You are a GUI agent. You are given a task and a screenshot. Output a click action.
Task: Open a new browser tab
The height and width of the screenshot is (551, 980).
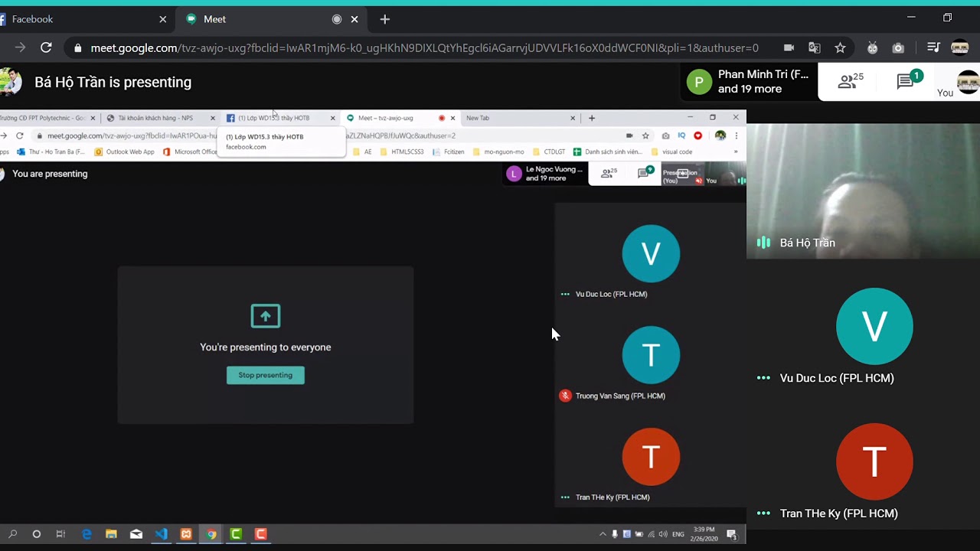point(384,19)
